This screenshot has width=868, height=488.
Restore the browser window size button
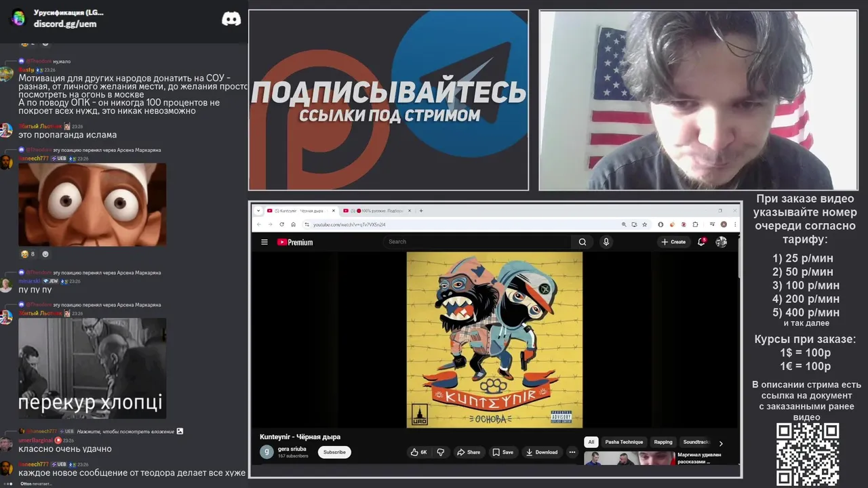(720, 211)
